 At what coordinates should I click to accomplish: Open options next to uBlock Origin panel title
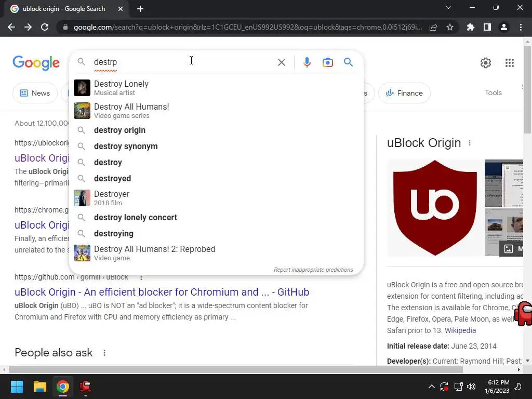click(x=470, y=143)
